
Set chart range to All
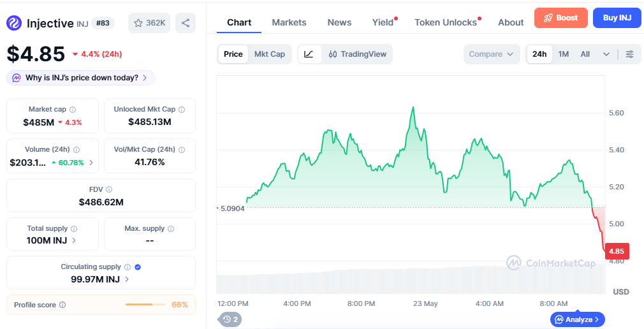click(585, 54)
